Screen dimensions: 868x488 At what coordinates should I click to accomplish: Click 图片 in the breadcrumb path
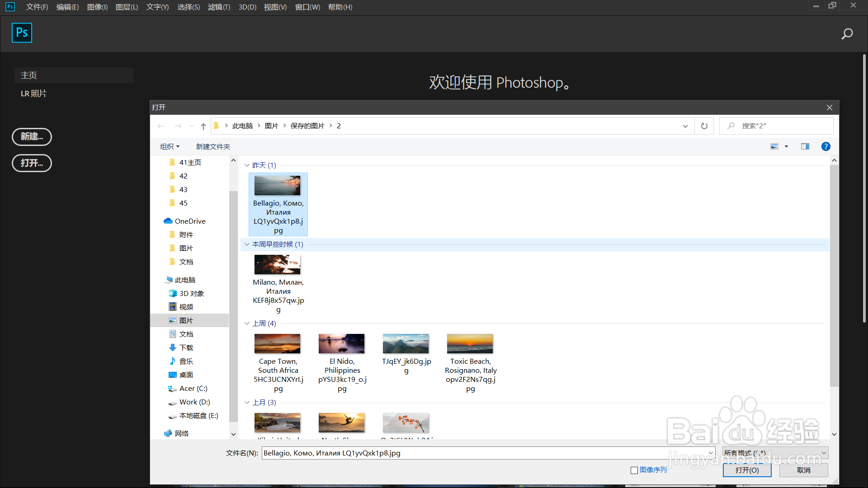click(271, 126)
